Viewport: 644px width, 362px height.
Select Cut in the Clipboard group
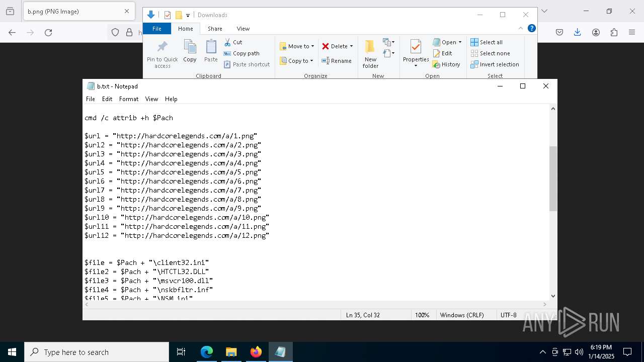[x=233, y=42]
